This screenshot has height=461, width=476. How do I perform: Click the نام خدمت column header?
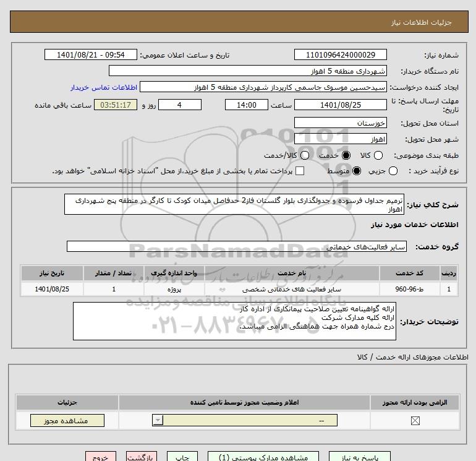coord(292,273)
